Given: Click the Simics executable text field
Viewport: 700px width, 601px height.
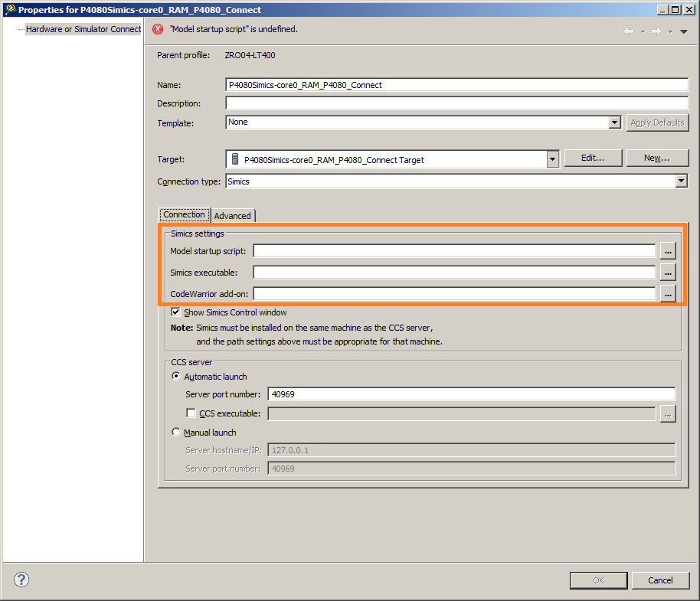Looking at the screenshot, I should coord(454,272).
